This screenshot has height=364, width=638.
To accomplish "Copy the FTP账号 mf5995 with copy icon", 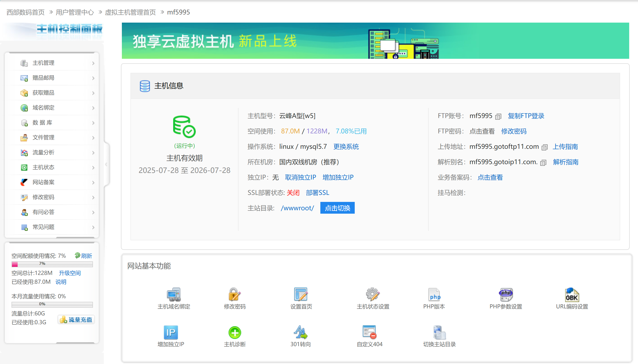I will (498, 117).
